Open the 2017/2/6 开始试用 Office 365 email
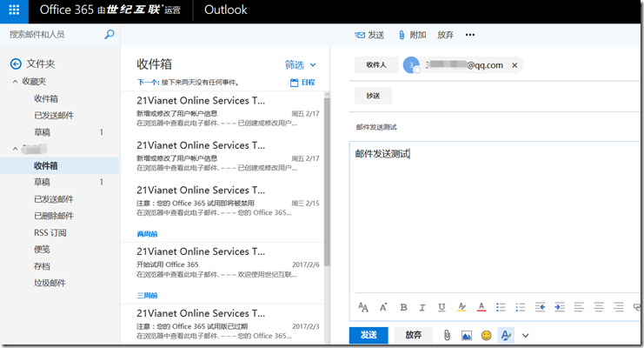Viewport: 644px width, 348px height. [222, 263]
